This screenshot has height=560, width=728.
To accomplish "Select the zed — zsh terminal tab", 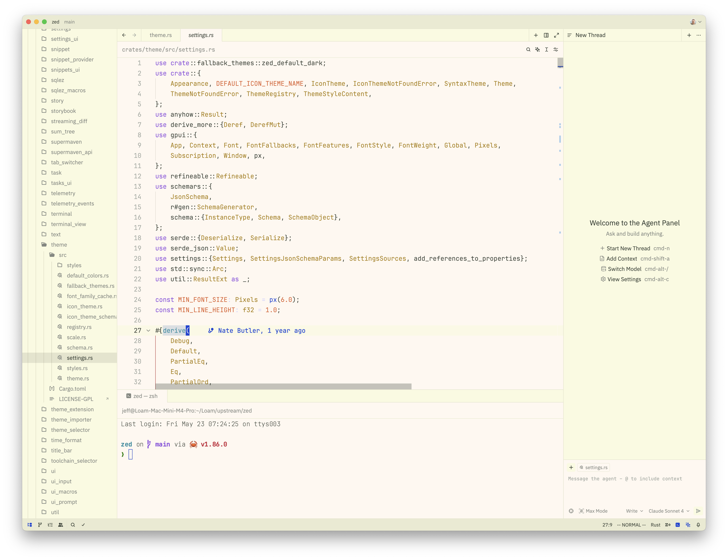I will [142, 396].
